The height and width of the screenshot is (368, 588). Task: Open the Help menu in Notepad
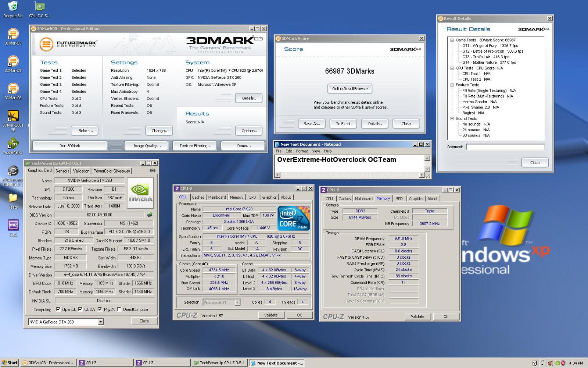click(x=328, y=151)
